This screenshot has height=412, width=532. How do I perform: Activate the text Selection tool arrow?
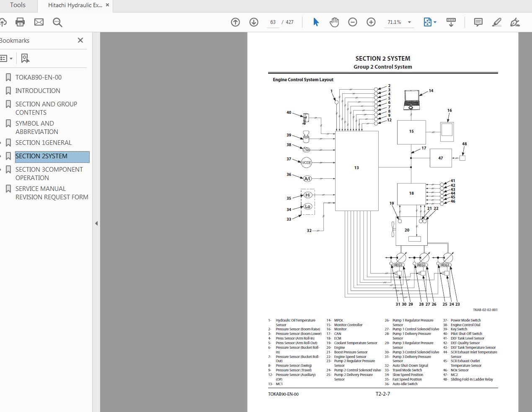316,22
